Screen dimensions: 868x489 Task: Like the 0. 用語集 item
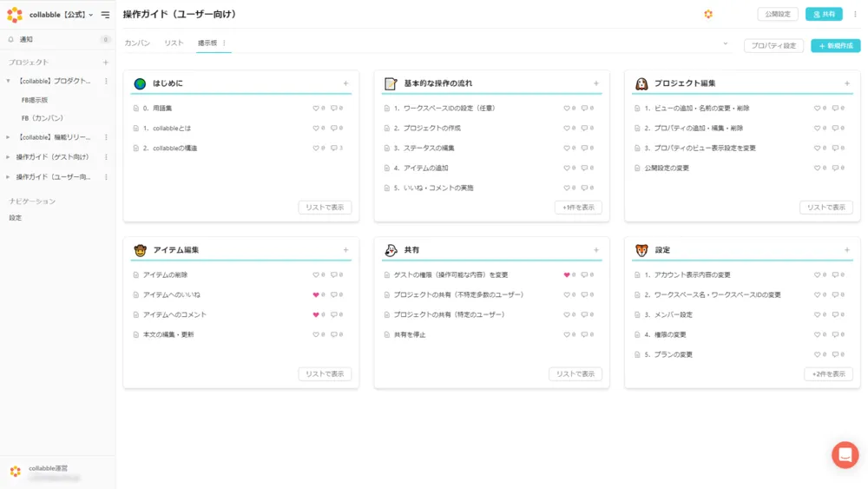(x=316, y=109)
